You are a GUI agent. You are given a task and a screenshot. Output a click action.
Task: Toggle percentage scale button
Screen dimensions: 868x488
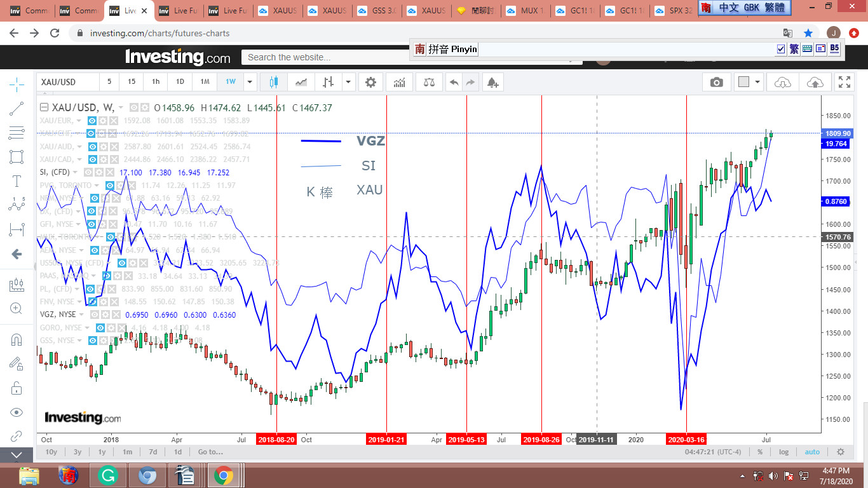760,452
